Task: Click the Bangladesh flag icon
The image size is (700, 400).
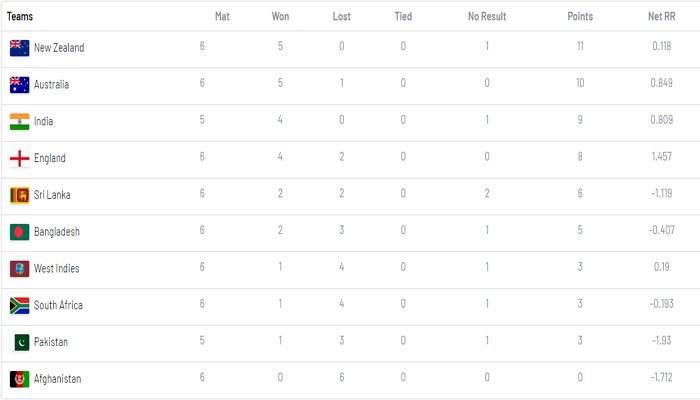Action: pos(19,232)
